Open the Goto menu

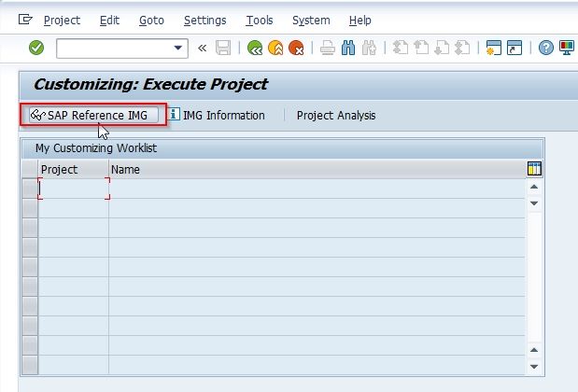click(151, 21)
